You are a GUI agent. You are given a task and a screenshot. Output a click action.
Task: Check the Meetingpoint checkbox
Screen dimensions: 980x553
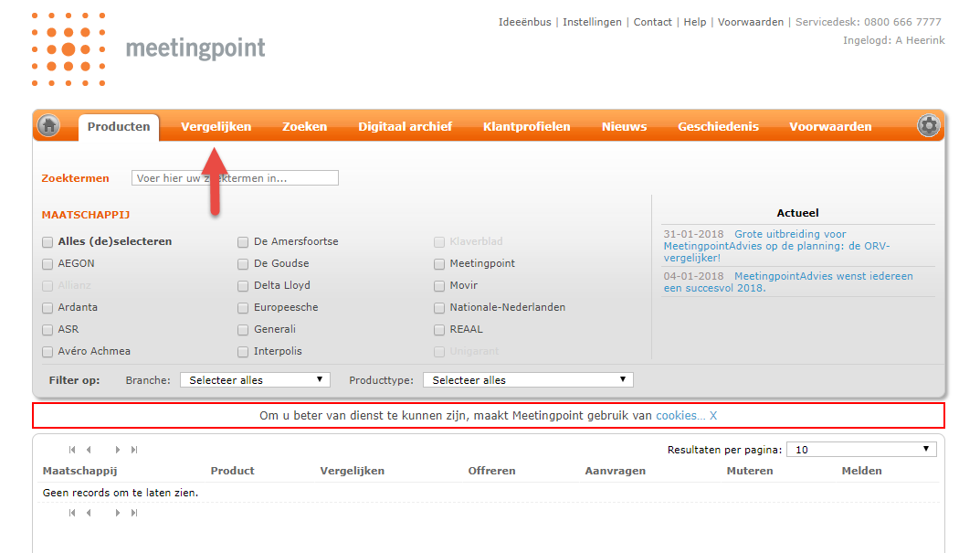click(x=439, y=264)
